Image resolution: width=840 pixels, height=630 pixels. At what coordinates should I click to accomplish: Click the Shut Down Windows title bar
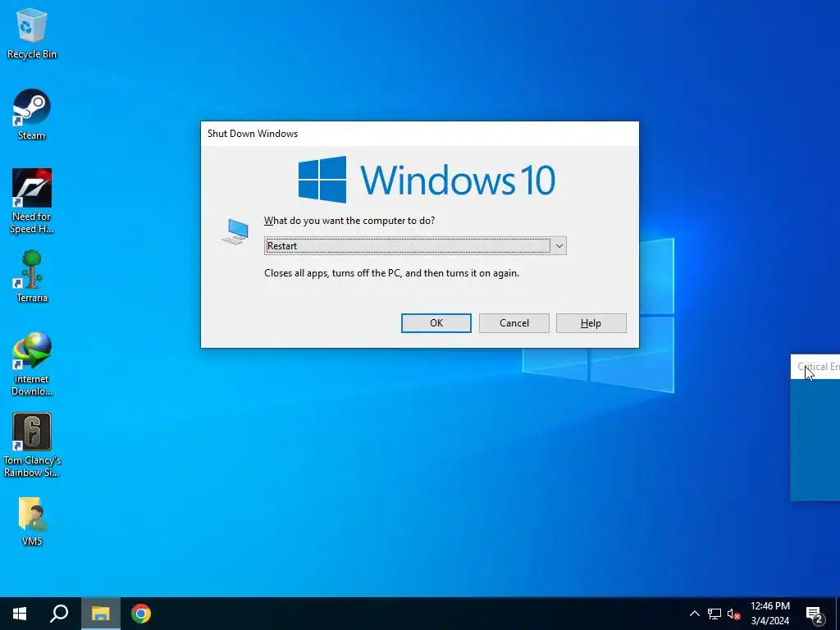419,134
